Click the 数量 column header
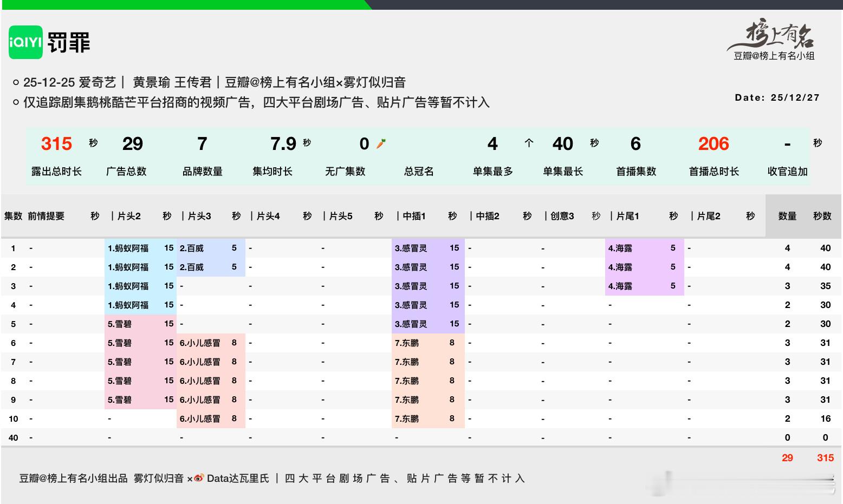Image resolution: width=843 pixels, height=504 pixels. tap(787, 216)
